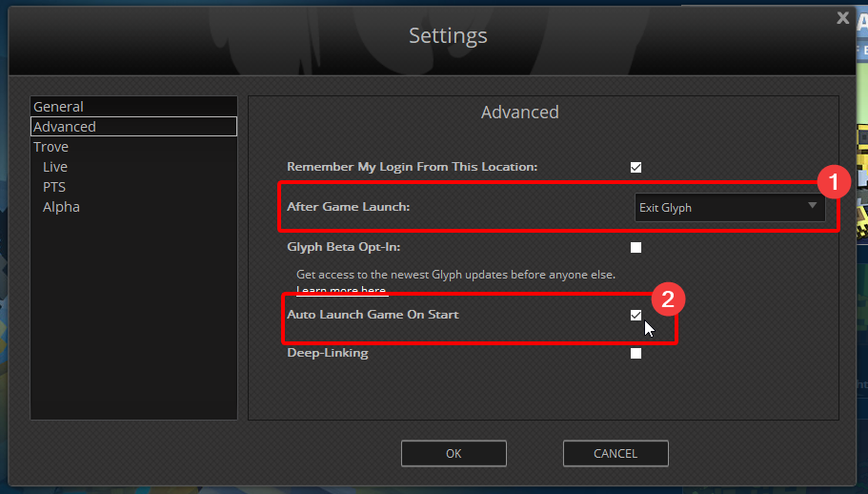Click the 'After Game Launch:' label

pyautogui.click(x=348, y=207)
